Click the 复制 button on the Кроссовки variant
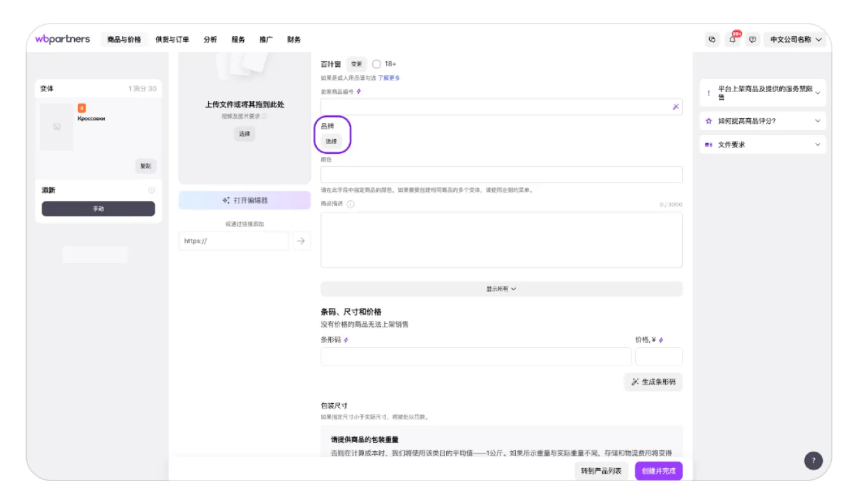The width and height of the screenshot is (858, 504). point(145,166)
